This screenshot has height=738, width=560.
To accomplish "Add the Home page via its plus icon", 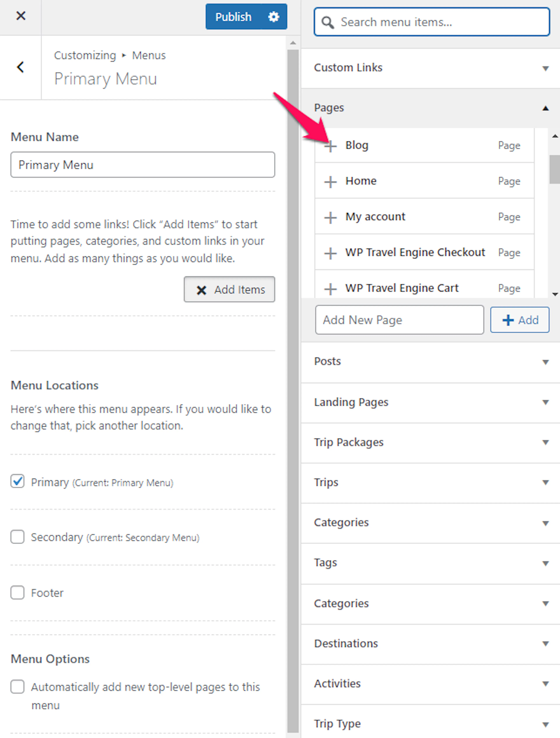I will [x=330, y=182].
